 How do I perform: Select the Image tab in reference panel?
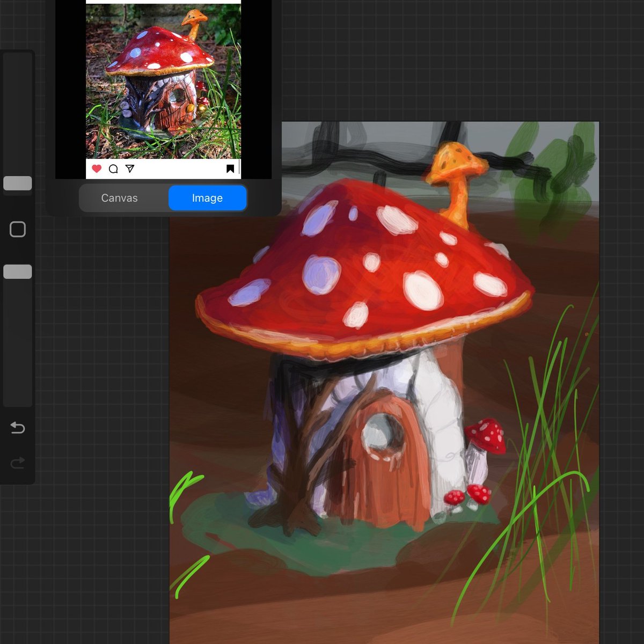click(x=207, y=198)
